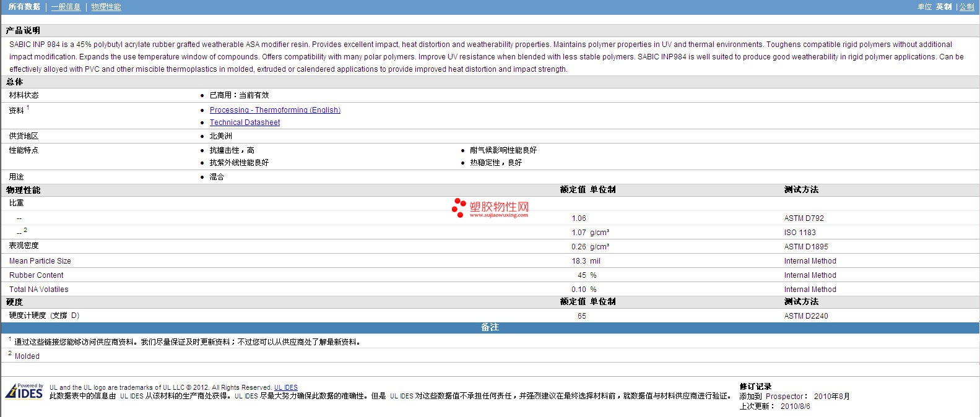Viewport: 980px width, 417px height.
Task: Open the Technical Datasheet link
Action: click(x=245, y=123)
